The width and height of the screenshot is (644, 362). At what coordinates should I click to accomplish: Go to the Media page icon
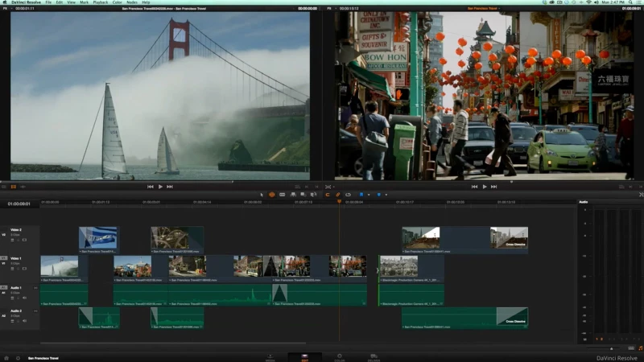coord(270,356)
